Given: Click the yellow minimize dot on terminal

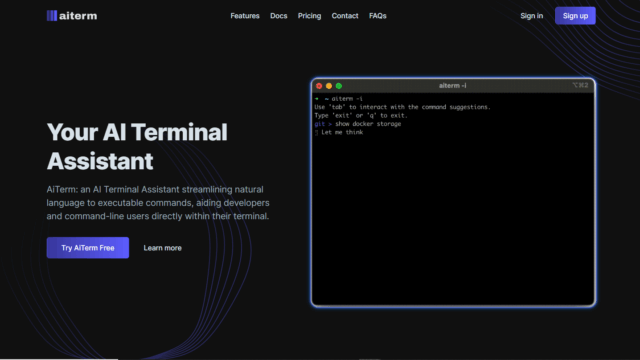Looking at the screenshot, I should coord(329,86).
